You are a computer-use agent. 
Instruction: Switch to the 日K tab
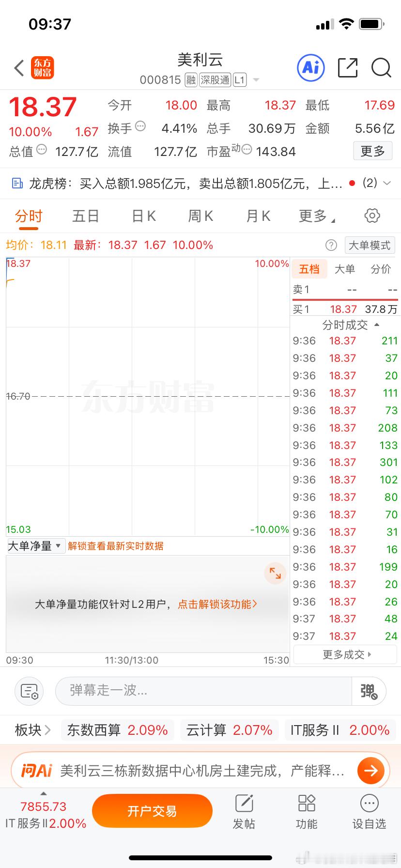[x=144, y=216]
